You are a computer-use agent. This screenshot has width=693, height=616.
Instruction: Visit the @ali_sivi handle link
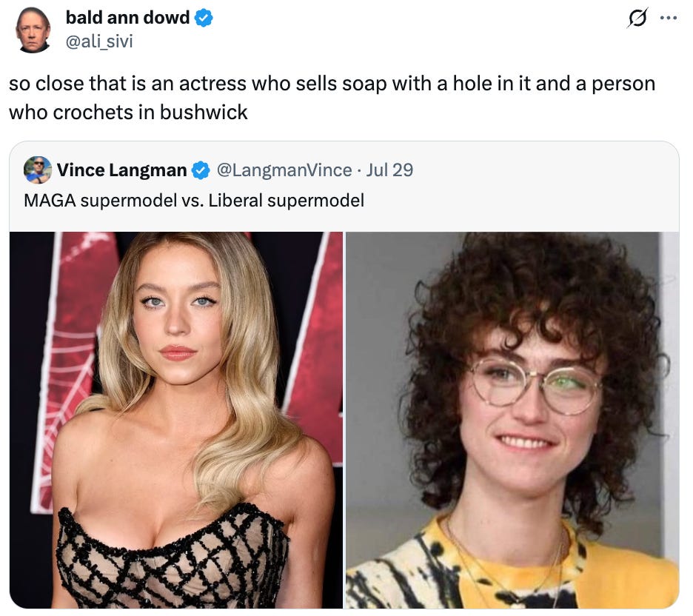(99, 41)
